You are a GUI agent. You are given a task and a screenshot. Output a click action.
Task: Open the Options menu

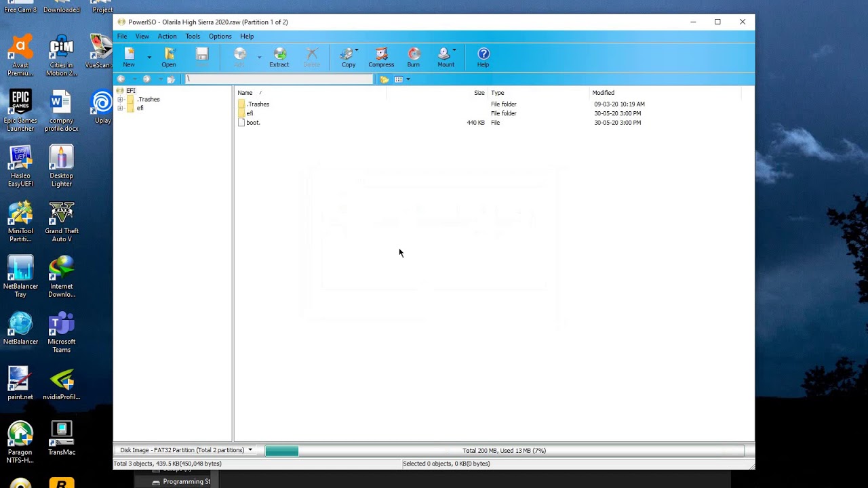point(220,37)
